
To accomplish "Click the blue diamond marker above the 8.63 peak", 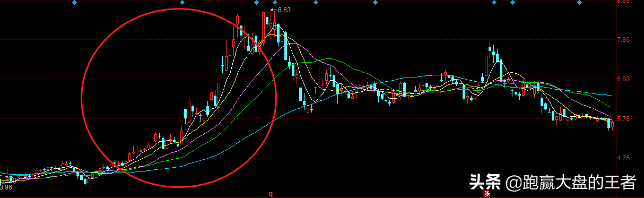I will click(x=274, y=3).
